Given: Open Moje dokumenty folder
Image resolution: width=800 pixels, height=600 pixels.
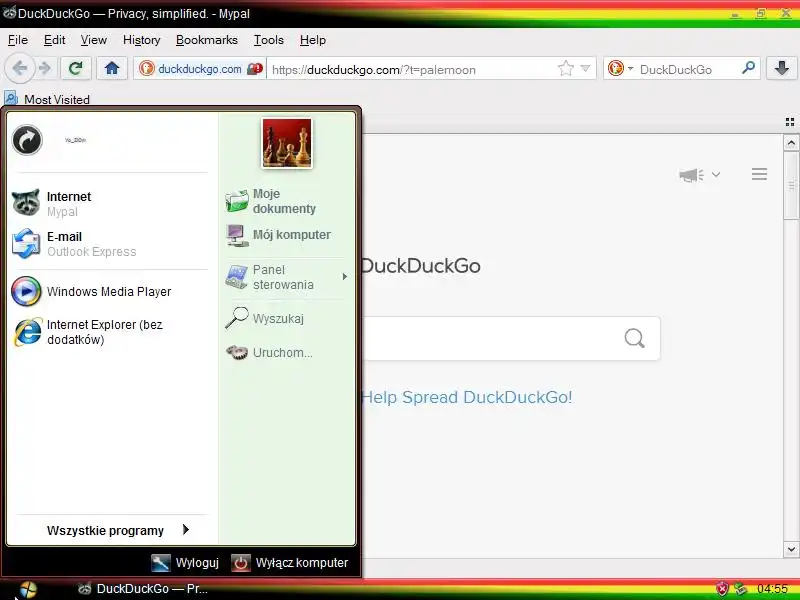Looking at the screenshot, I should (287, 201).
